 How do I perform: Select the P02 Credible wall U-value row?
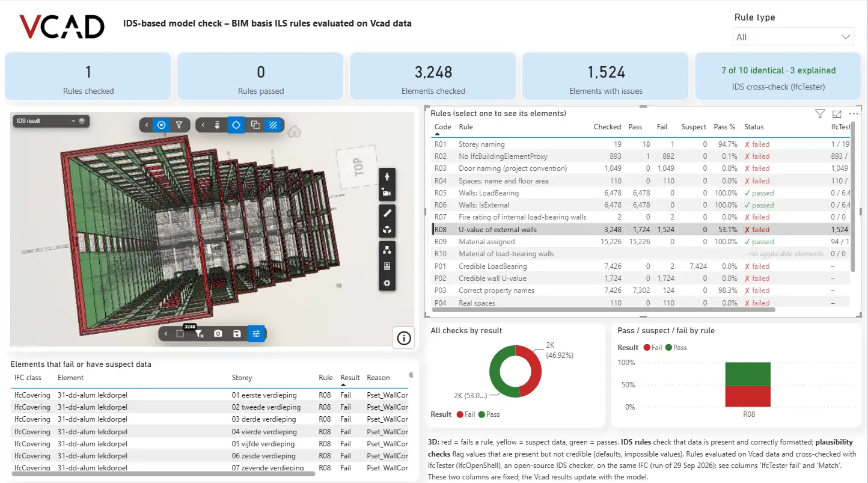640,278
